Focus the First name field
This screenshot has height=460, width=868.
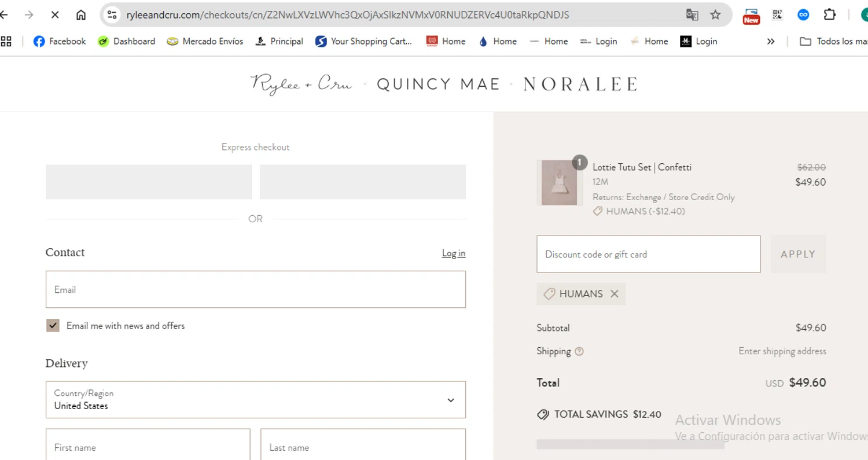pos(148,444)
